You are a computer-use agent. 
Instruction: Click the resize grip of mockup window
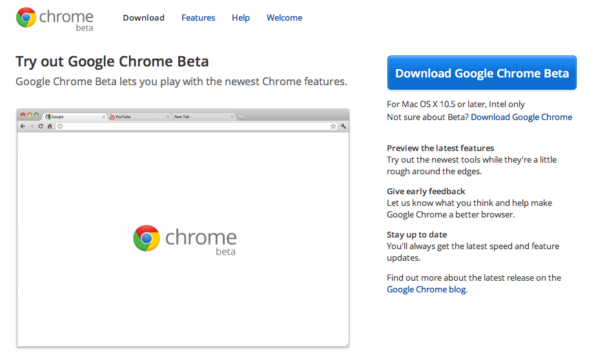pos(347,345)
